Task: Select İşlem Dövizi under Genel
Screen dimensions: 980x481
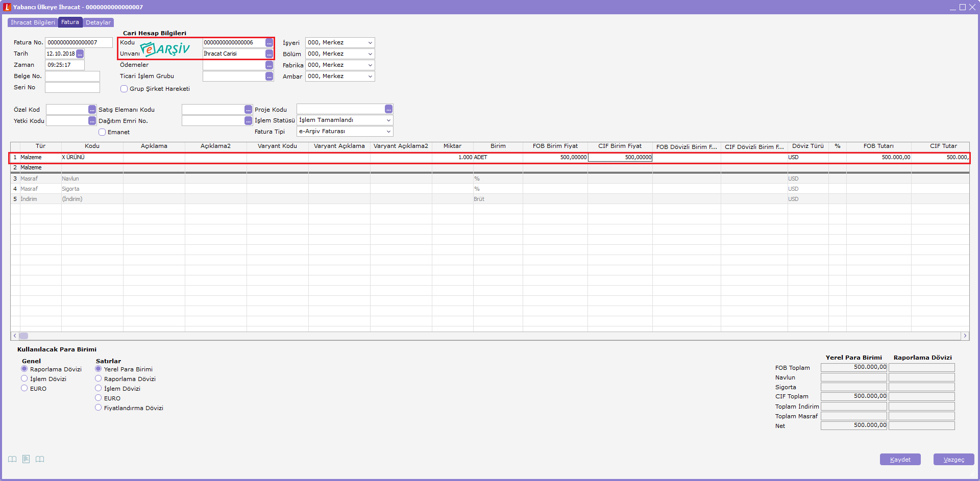Action: 24,378
